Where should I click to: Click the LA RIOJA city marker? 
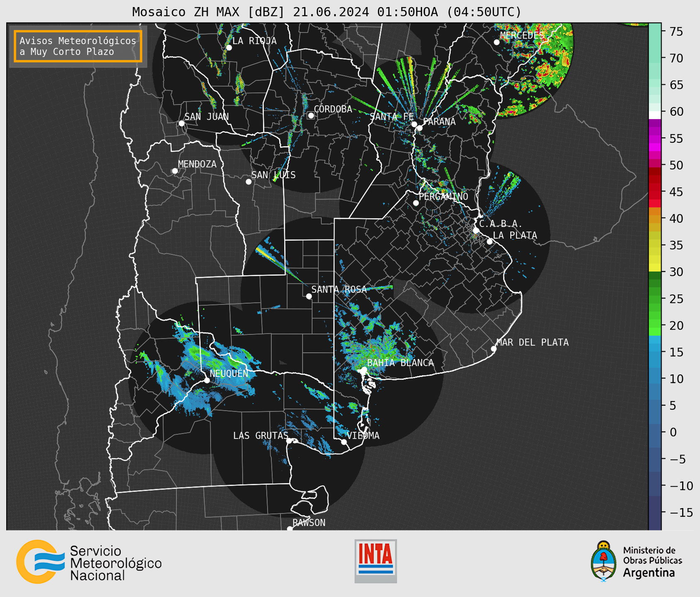coord(229,48)
